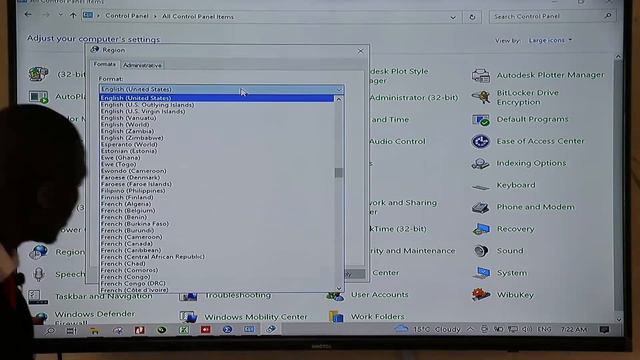This screenshot has height=360, width=640.
Task: Open notification center icon
Action: (x=604, y=329)
